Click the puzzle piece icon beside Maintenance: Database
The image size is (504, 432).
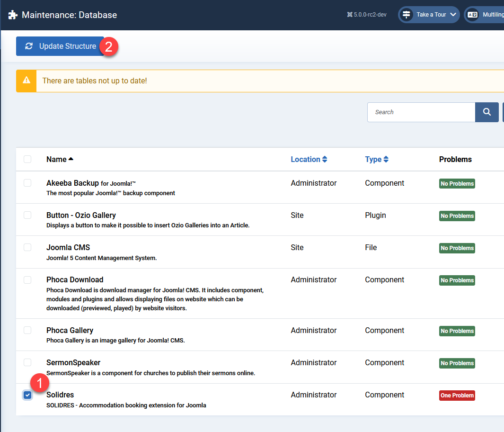tap(12, 15)
